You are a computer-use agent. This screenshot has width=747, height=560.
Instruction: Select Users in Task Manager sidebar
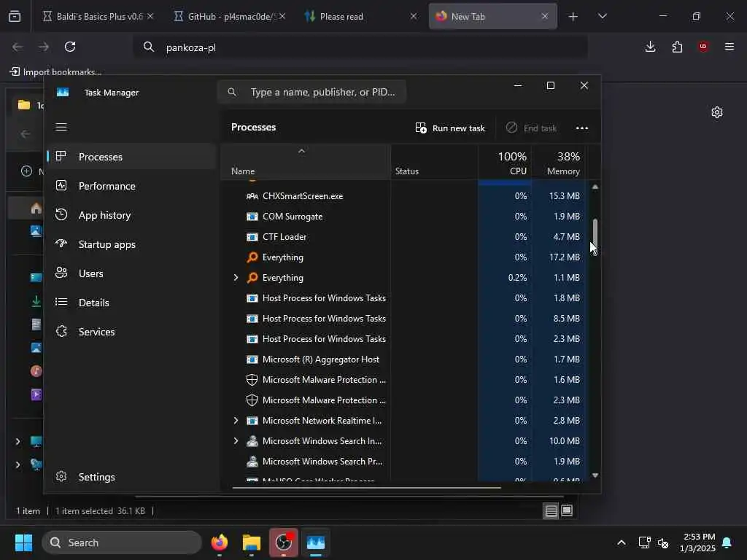(x=131, y=273)
